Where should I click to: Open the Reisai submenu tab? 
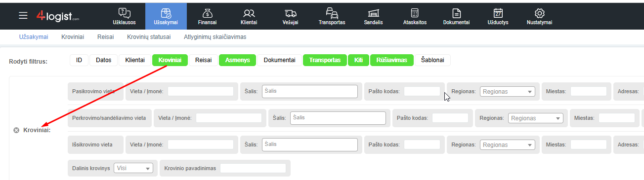coord(106,37)
